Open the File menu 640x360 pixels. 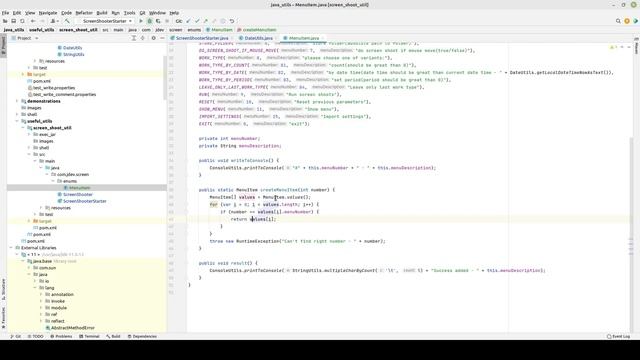(x=5, y=13)
